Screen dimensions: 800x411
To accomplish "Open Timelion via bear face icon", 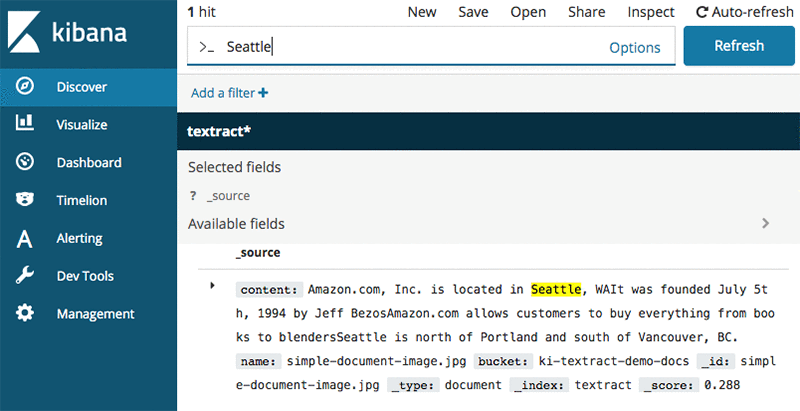I will coord(24,199).
